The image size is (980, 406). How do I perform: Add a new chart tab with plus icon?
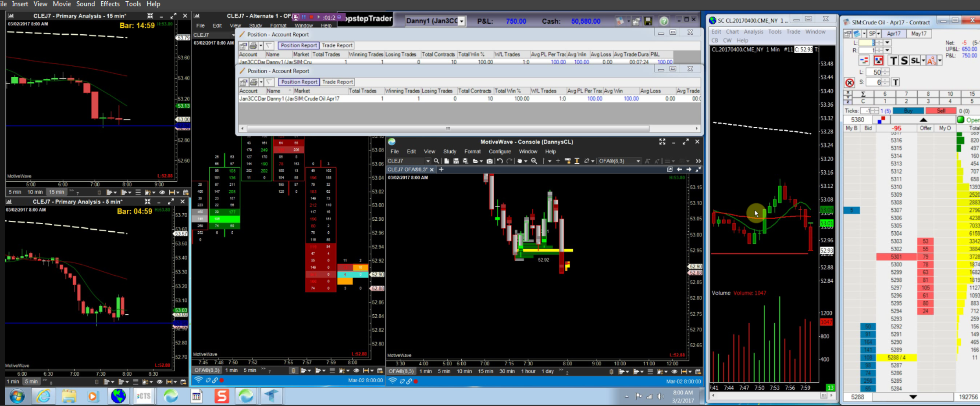coord(441,169)
